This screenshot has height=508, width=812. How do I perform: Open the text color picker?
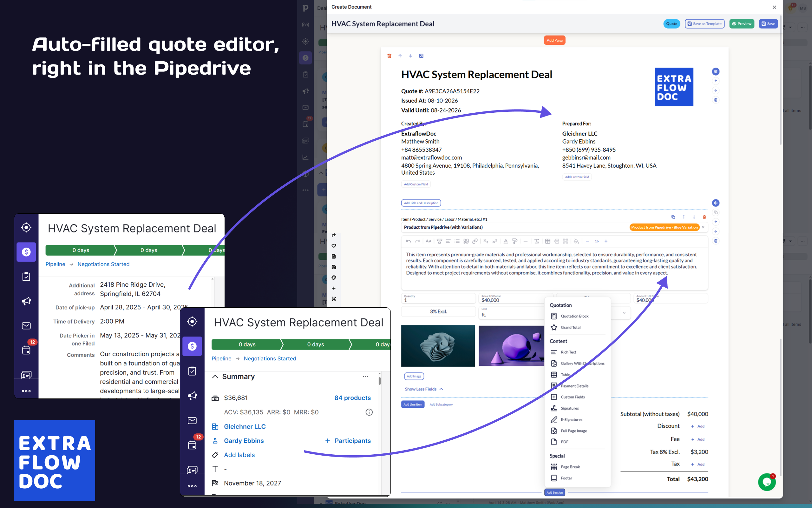506,241
